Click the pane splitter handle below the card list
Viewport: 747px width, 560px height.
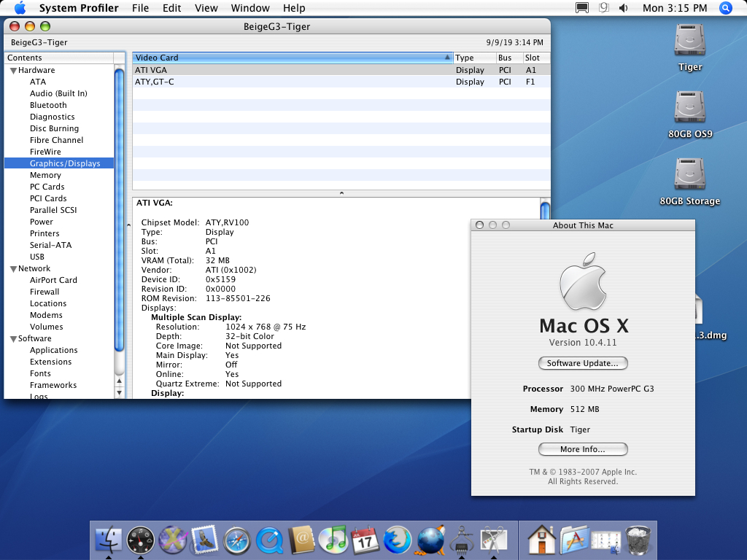341,193
